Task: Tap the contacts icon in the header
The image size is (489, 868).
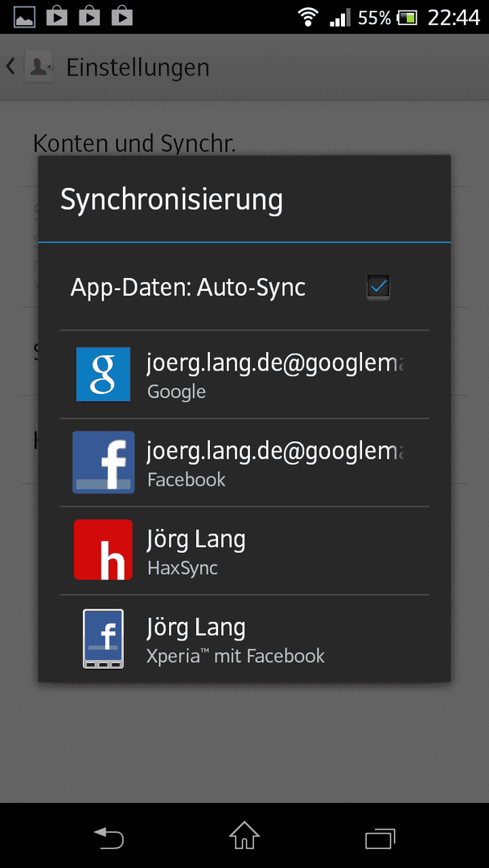Action: (39, 67)
